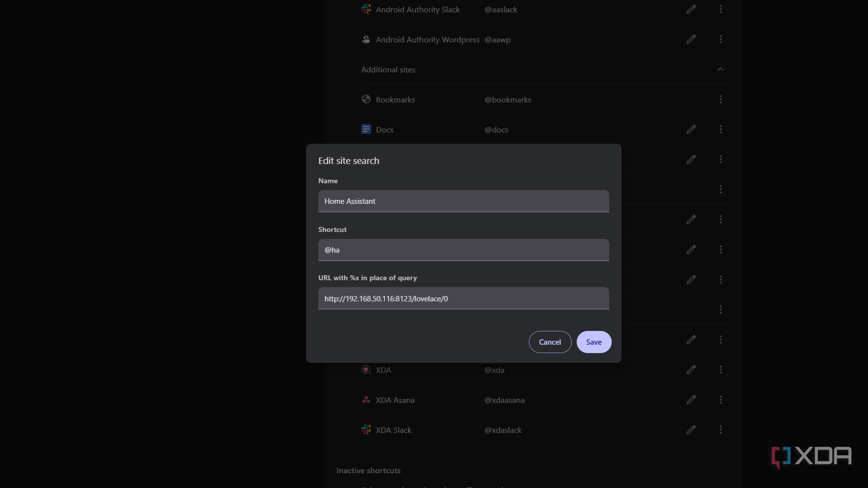The width and height of the screenshot is (868, 488).
Task: Select the Shortcut field with @ha
Action: coord(463,250)
